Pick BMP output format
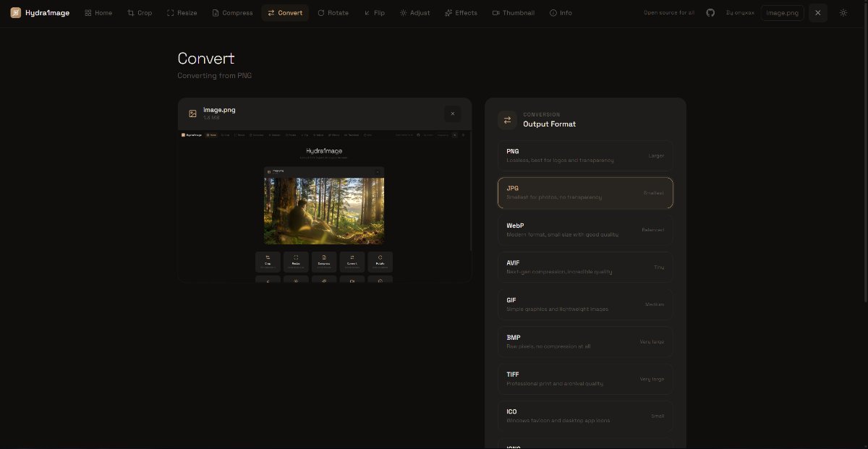Viewport: 868px width, 449px height. [585, 341]
